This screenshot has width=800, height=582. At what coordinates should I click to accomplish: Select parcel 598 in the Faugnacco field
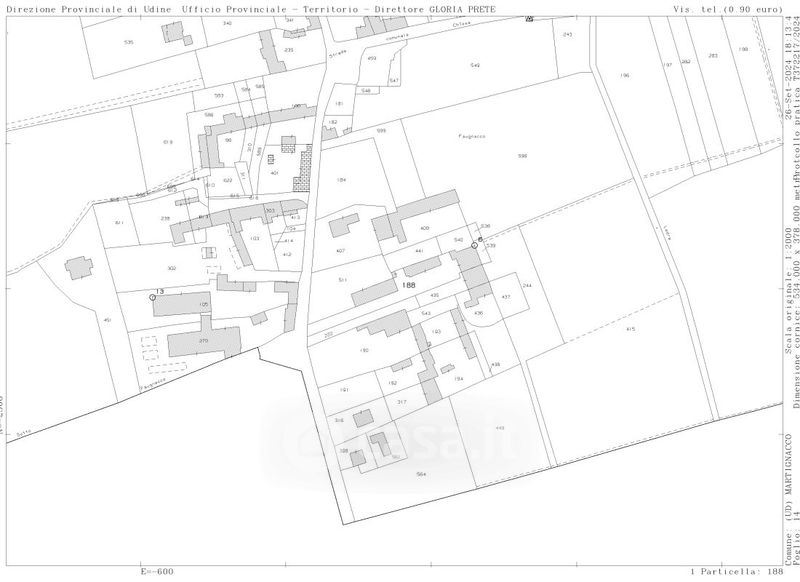tap(522, 156)
